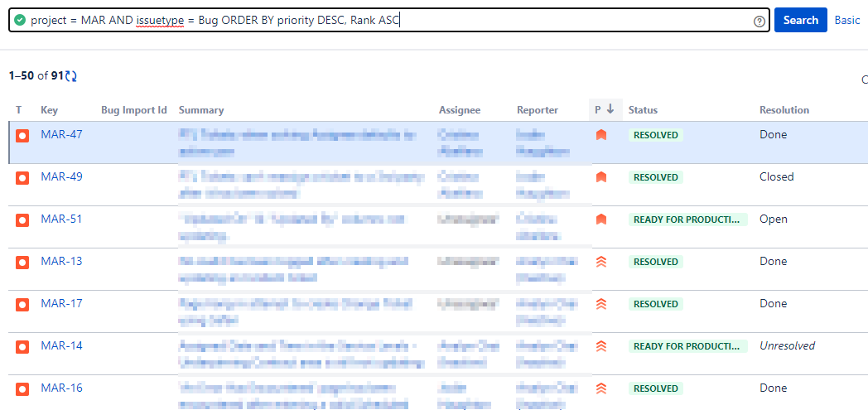
Task: Refresh the search results count
Action: point(71,76)
